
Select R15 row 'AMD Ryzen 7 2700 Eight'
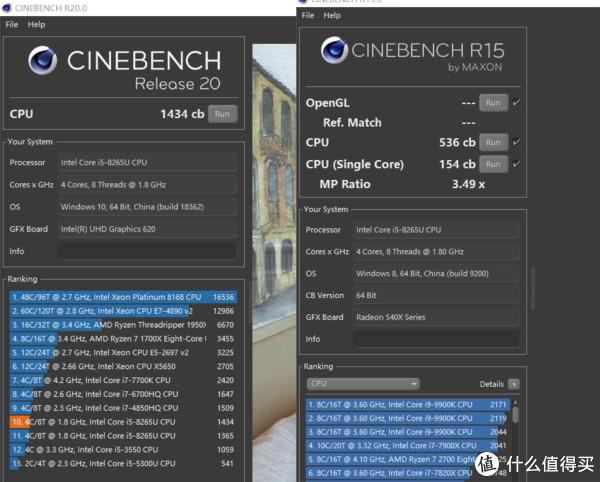408,459
